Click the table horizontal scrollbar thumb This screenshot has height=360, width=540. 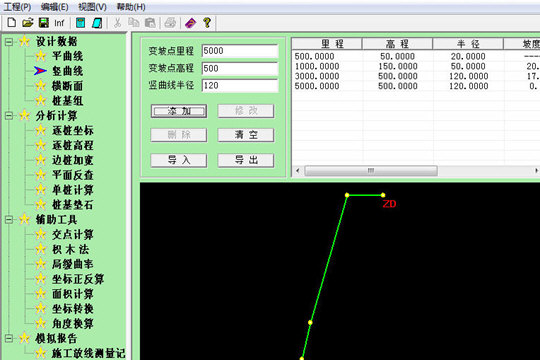tap(371, 171)
